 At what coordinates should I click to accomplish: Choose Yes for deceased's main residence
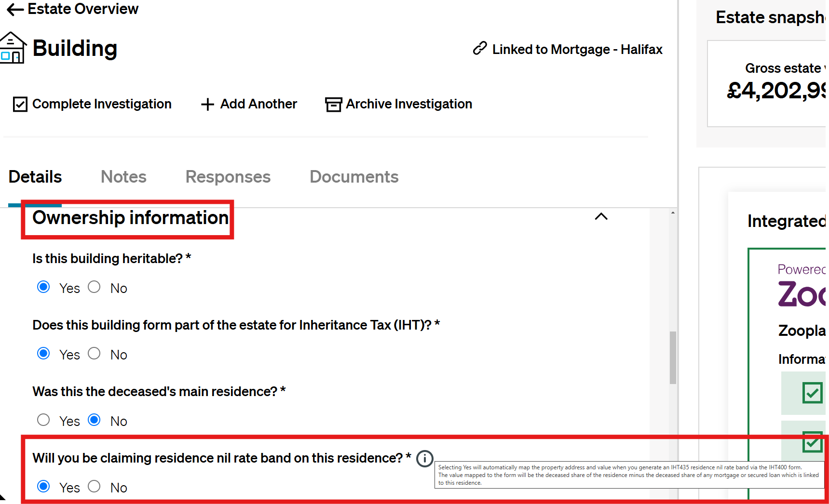[x=43, y=420]
